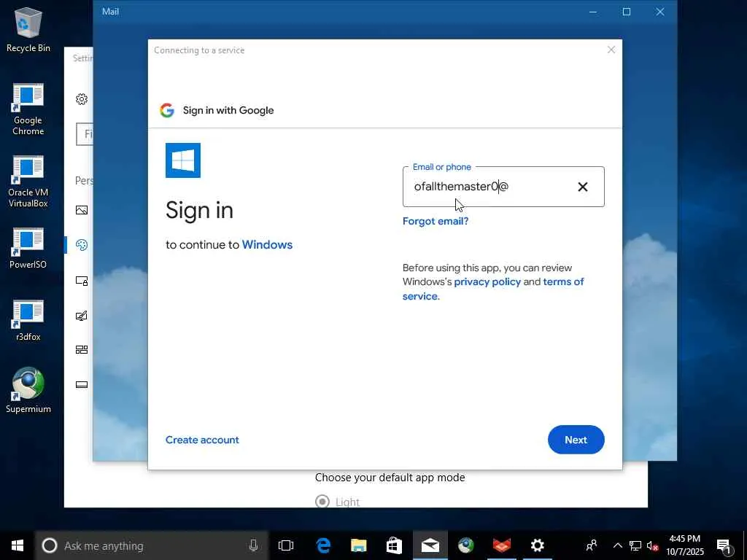The height and width of the screenshot is (560, 747).
Task: Select the Google Chrome desktop shortcut
Action: point(28,109)
